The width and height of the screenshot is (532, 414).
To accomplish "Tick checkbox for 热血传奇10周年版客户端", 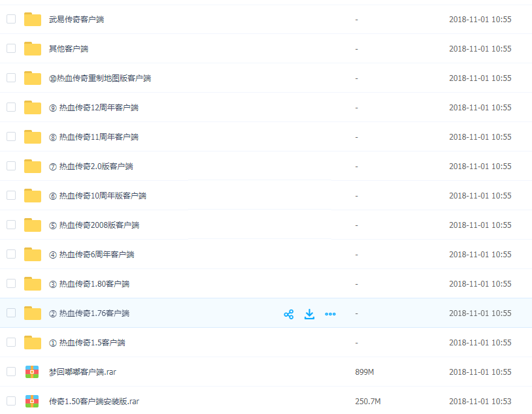I will click(11, 195).
